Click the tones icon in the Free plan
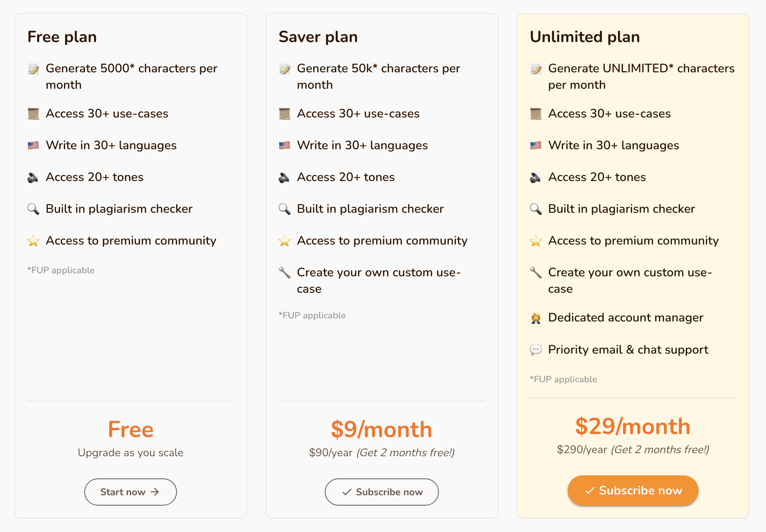Image resolution: width=766 pixels, height=532 pixels. pos(33,177)
